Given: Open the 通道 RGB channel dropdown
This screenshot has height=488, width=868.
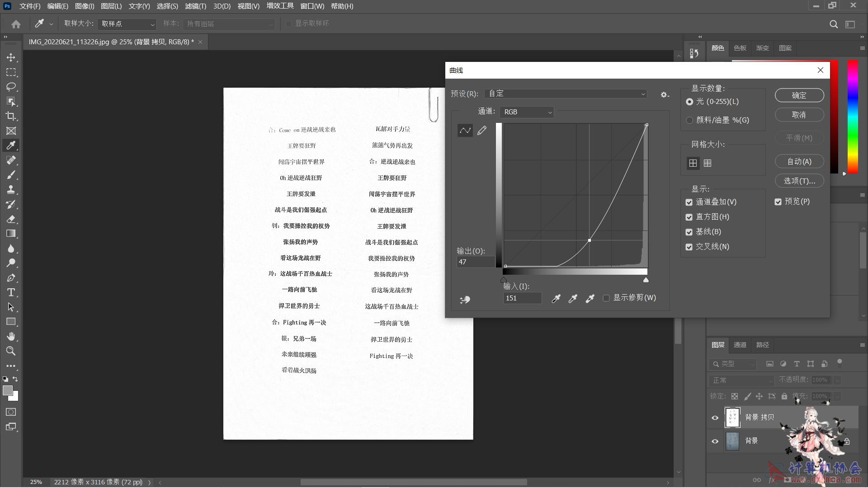Looking at the screenshot, I should pyautogui.click(x=527, y=112).
